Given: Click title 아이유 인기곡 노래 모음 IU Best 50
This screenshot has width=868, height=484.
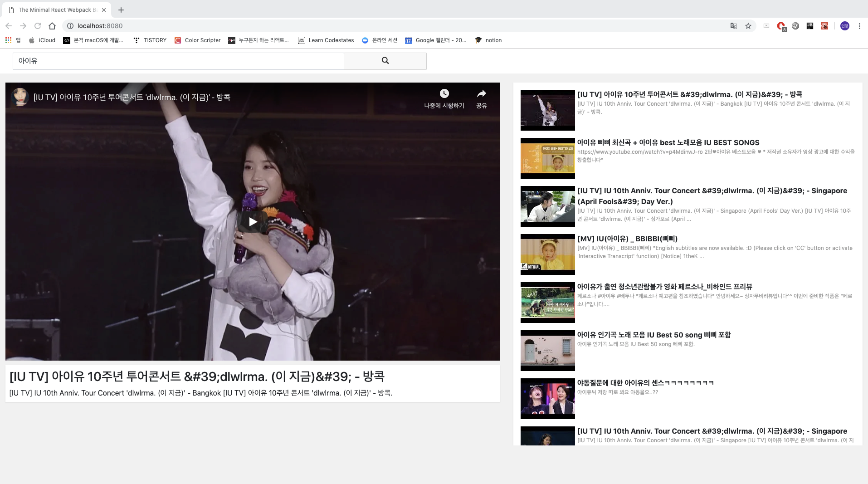Looking at the screenshot, I should click(653, 335).
